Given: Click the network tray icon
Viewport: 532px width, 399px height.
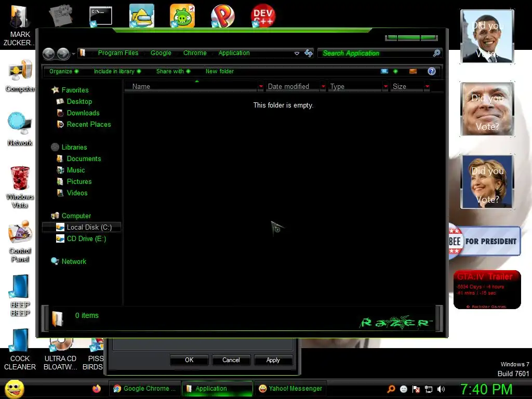Looking at the screenshot, I should pos(429,389).
